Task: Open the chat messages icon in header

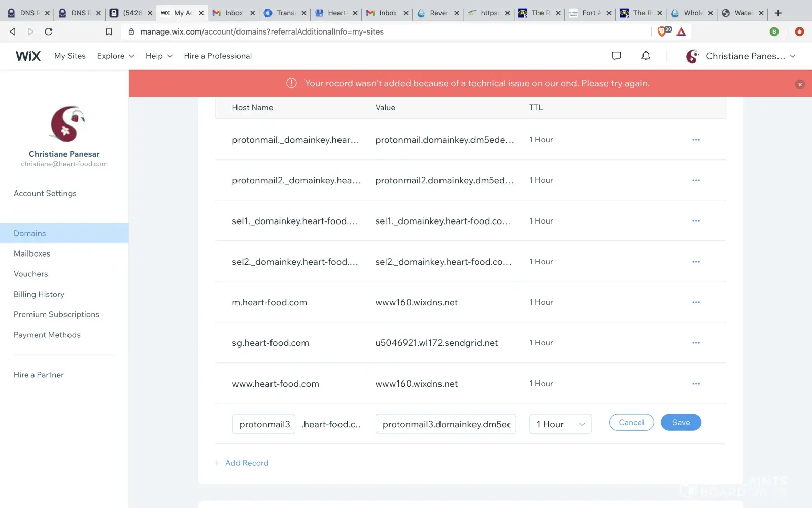Action: point(616,56)
